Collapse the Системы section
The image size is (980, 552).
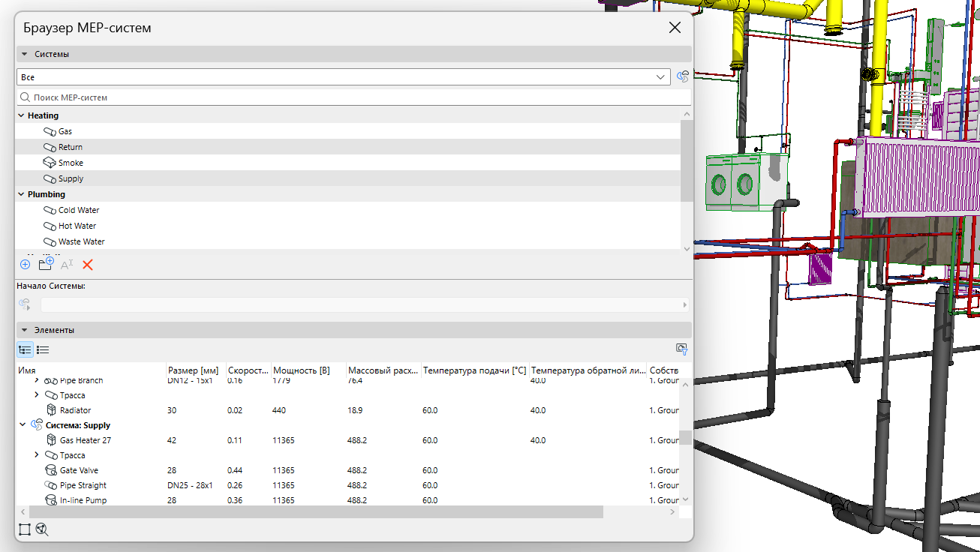click(24, 54)
